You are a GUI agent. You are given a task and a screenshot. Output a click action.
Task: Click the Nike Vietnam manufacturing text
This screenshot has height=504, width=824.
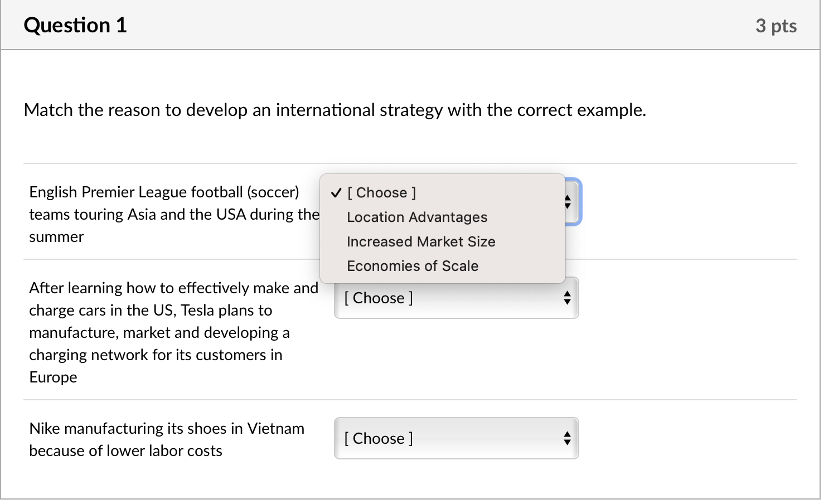[x=167, y=439]
